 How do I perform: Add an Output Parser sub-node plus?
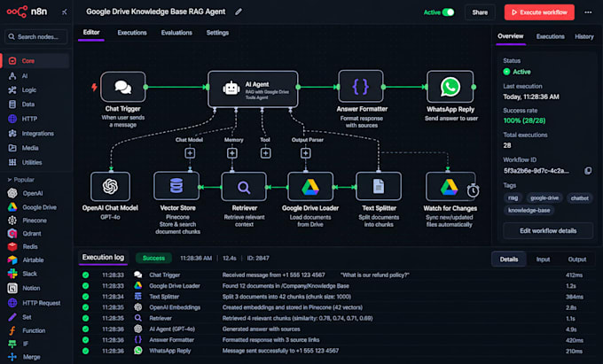coord(306,153)
